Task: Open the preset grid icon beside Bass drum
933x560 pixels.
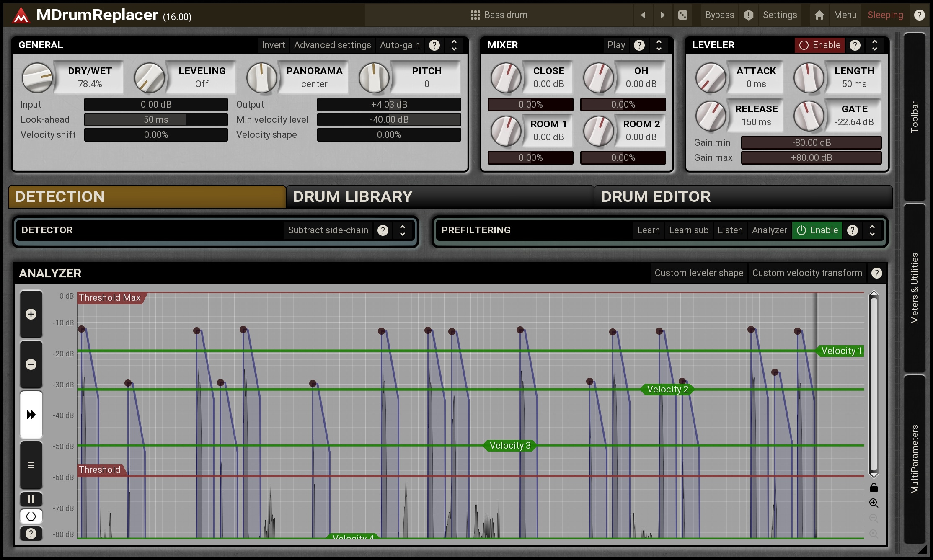Action: pyautogui.click(x=475, y=15)
